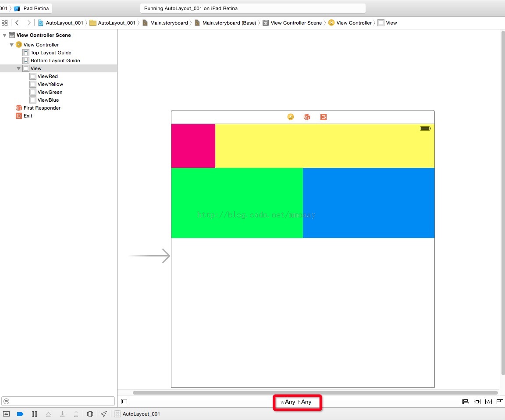Collapse the View node's children
This screenshot has width=505, height=420.
(x=19, y=68)
